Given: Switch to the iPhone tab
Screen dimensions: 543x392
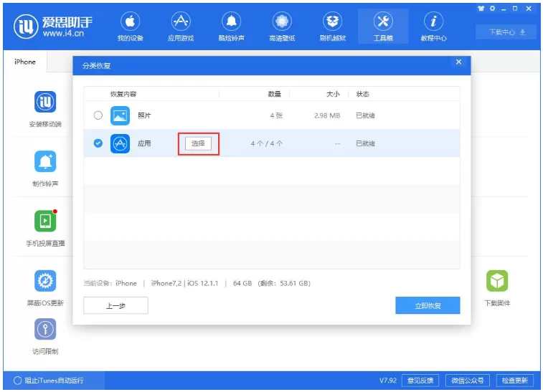Looking at the screenshot, I should pos(25,62).
